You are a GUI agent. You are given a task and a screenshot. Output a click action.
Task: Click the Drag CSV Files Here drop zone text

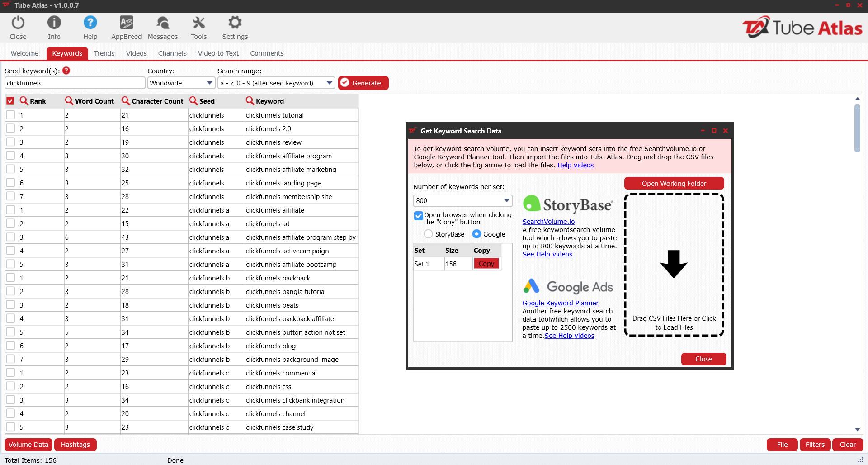pyautogui.click(x=674, y=323)
